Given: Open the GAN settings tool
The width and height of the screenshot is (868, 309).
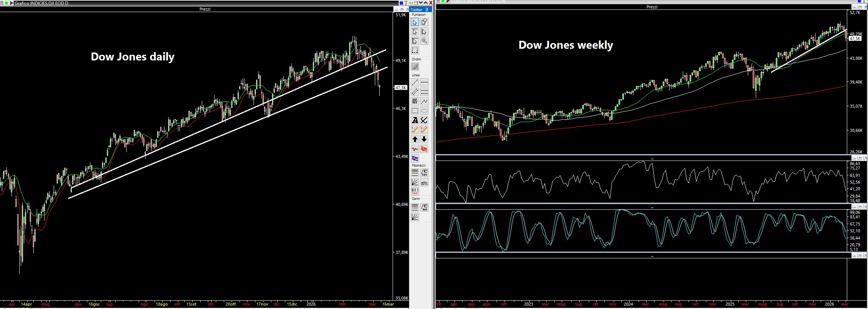Looking at the screenshot, I should [x=424, y=207].
